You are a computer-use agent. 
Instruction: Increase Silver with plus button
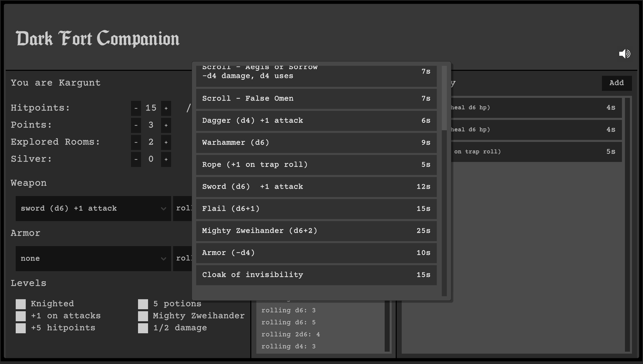[166, 159]
